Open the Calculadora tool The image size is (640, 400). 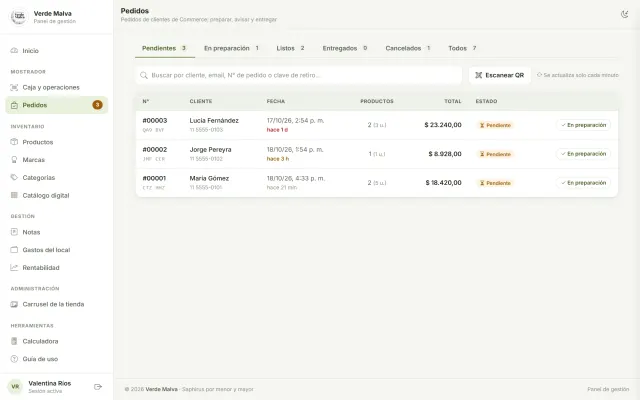(57, 341)
